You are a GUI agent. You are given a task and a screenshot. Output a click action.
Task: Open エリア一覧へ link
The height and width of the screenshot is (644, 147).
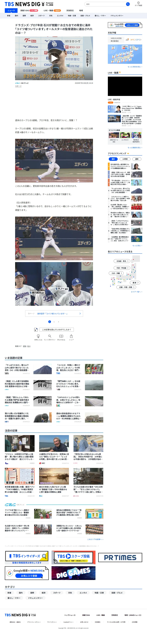coord(136,292)
